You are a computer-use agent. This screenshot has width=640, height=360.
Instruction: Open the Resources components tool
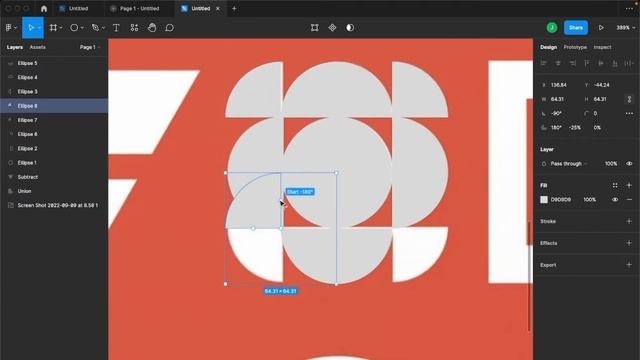point(134,28)
